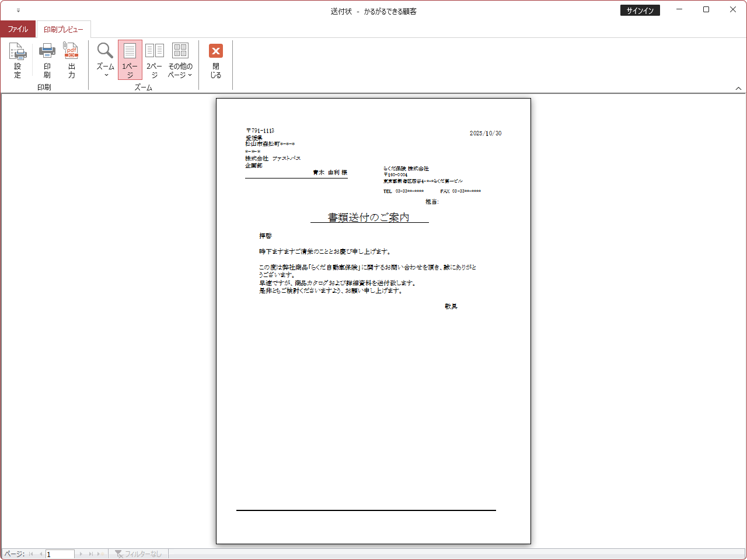This screenshot has height=560, width=747.
Task: Jump to the last page arrow
Action: click(90, 554)
